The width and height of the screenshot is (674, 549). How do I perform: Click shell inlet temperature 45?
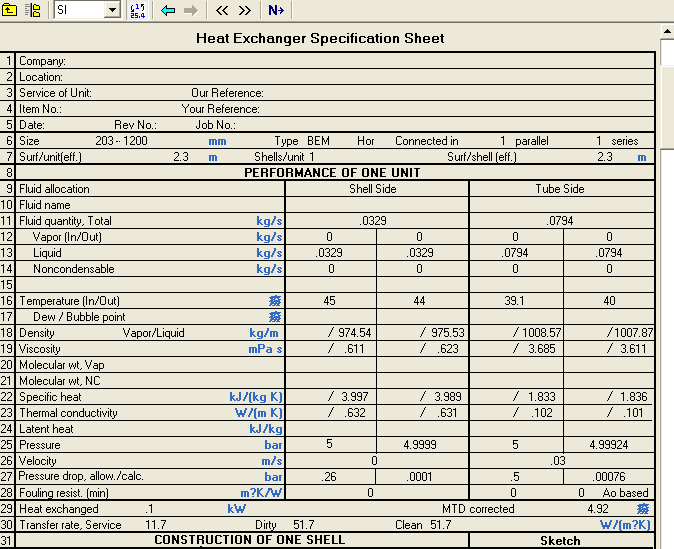point(329,301)
